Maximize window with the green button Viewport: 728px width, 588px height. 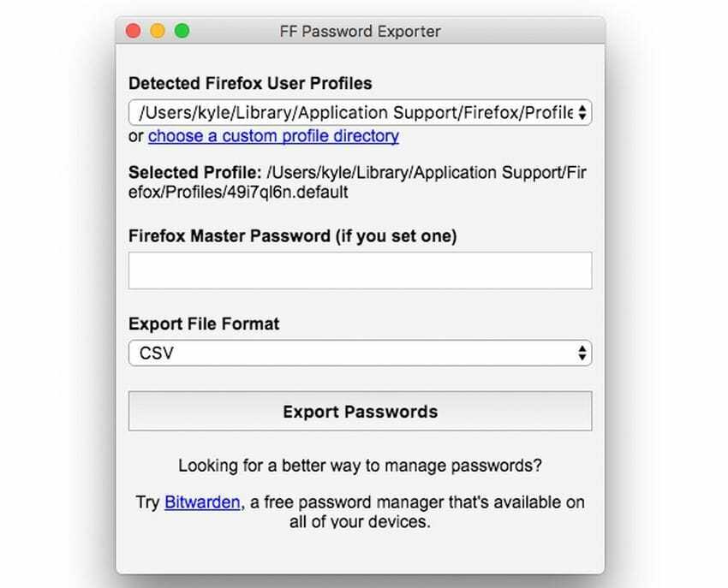[182, 31]
